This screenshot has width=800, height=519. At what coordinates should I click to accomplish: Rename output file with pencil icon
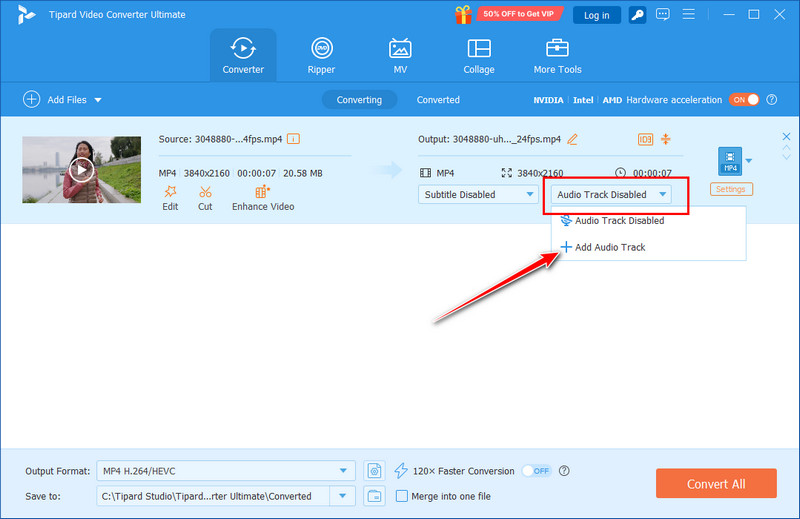pos(573,140)
